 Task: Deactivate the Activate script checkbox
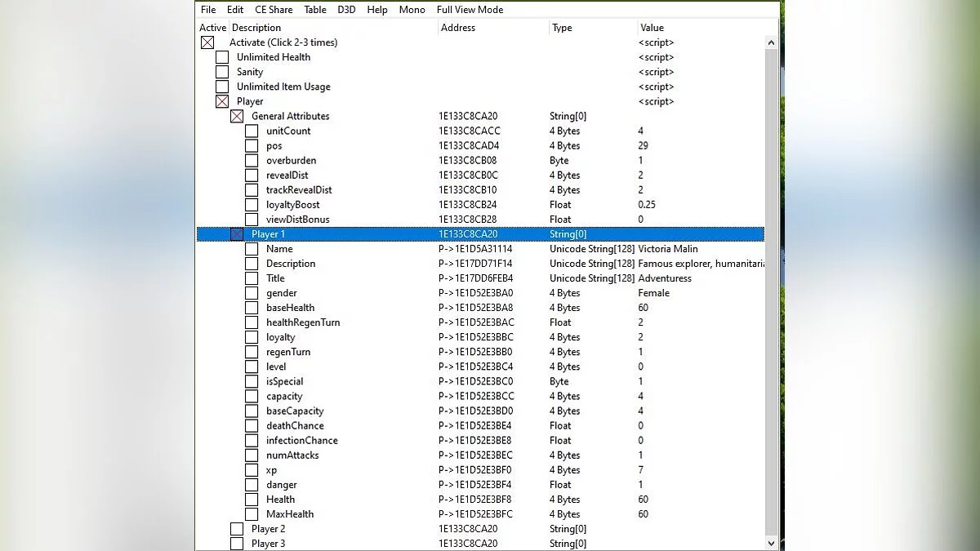tap(207, 42)
